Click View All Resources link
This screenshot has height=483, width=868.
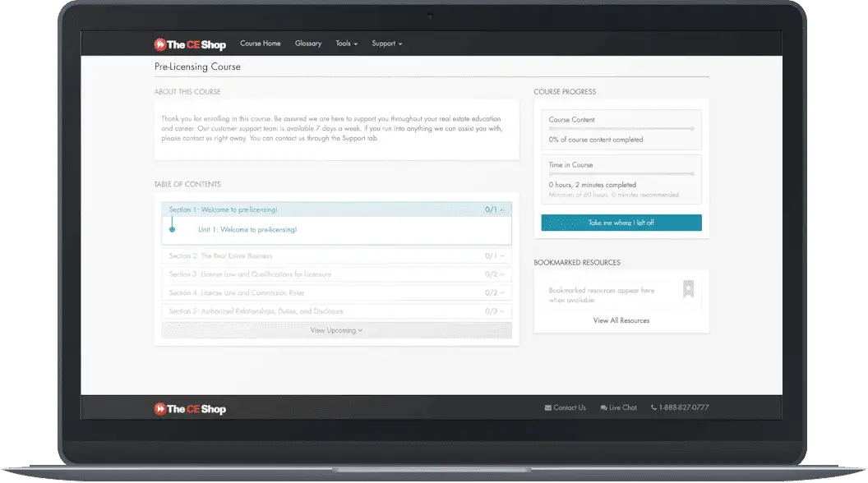[x=621, y=320]
